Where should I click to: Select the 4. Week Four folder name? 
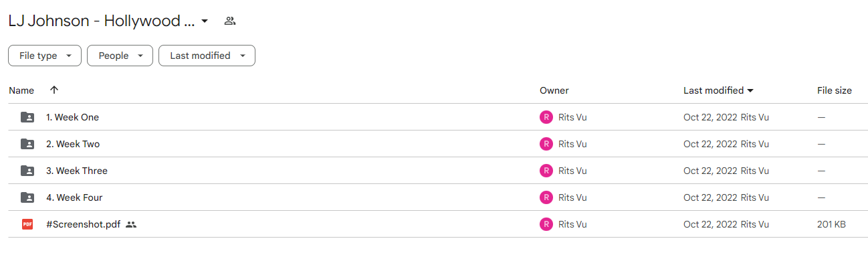click(x=74, y=197)
